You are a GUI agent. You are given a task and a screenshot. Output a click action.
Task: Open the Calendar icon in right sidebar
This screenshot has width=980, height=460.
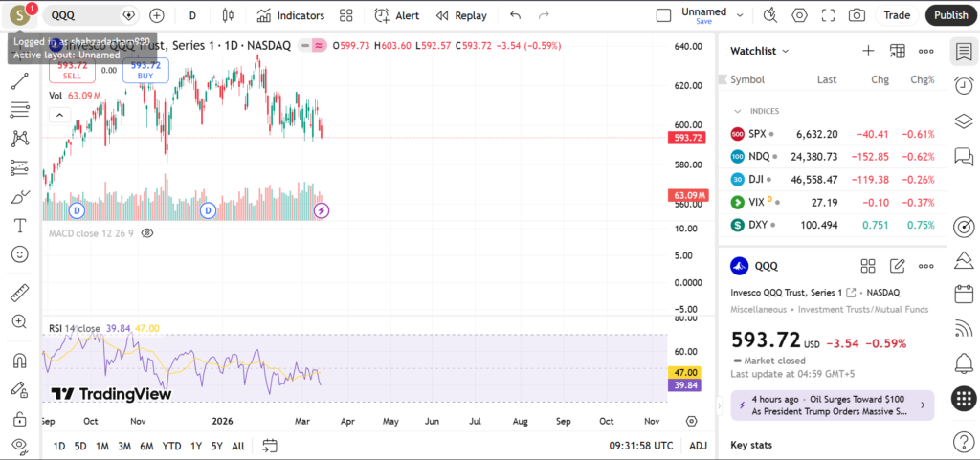(964, 295)
